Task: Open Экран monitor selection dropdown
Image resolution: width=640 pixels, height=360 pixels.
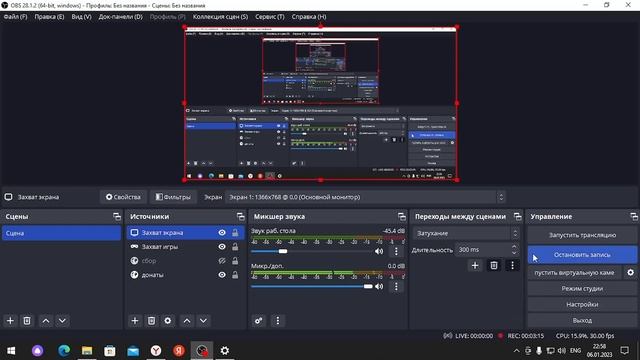Action: (365, 197)
